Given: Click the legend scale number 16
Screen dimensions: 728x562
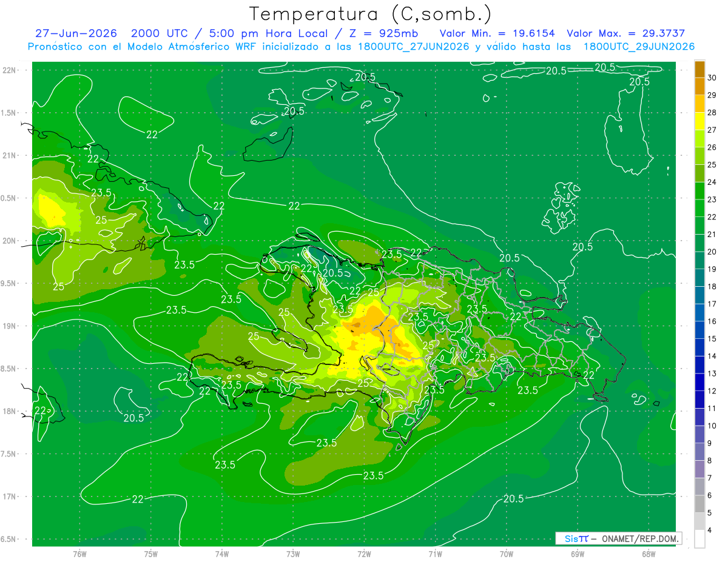Looking at the screenshot, I should (x=712, y=321).
